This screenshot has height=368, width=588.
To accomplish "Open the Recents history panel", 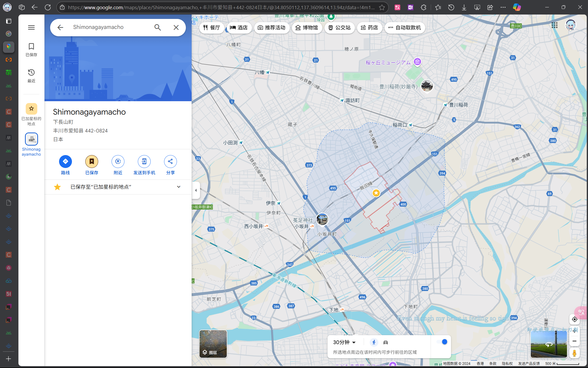I will pos(31,76).
